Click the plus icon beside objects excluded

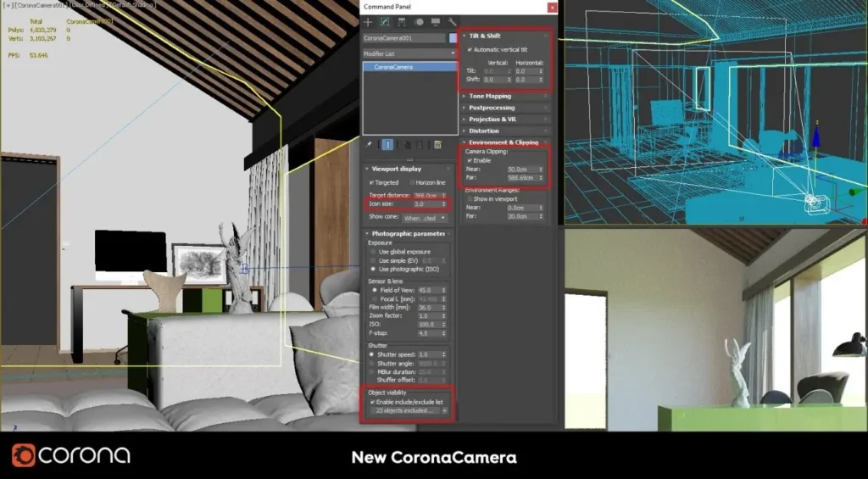tap(444, 411)
